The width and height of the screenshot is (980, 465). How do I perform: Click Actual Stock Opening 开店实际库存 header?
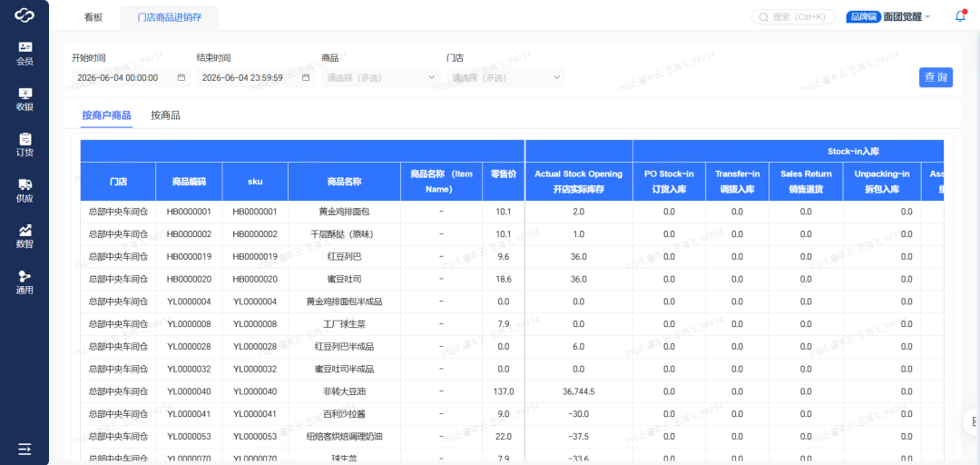[x=579, y=182]
